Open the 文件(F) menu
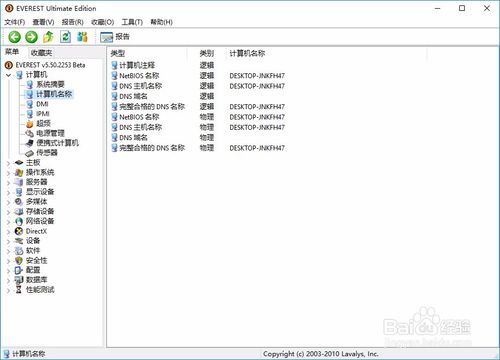The width and height of the screenshot is (500, 360). pyautogui.click(x=15, y=22)
